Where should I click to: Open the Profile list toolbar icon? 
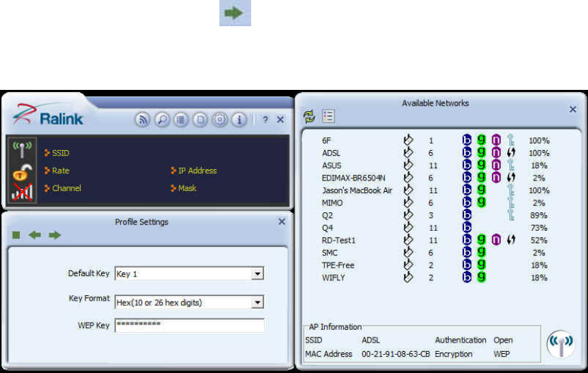click(x=181, y=120)
